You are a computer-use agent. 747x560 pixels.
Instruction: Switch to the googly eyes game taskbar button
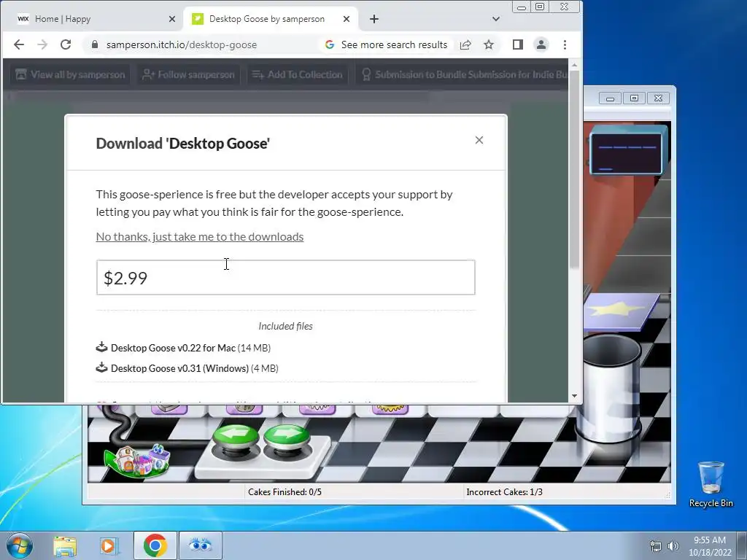pyautogui.click(x=201, y=545)
